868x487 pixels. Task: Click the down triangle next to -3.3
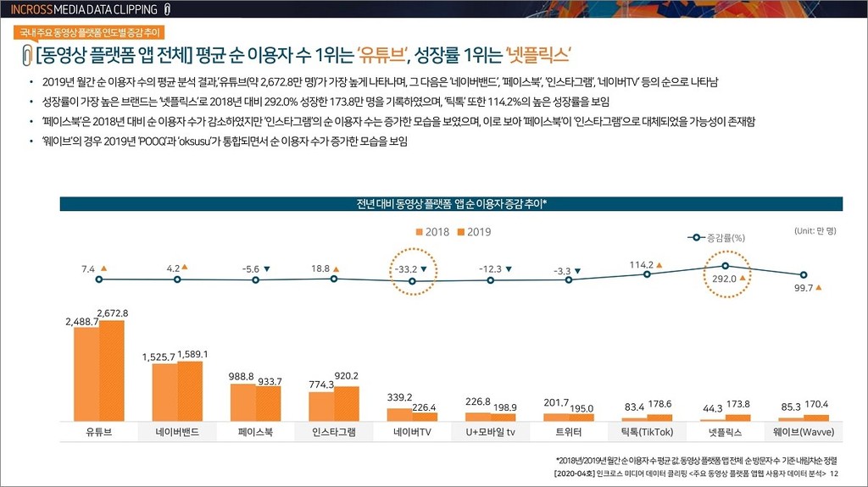tap(577, 271)
